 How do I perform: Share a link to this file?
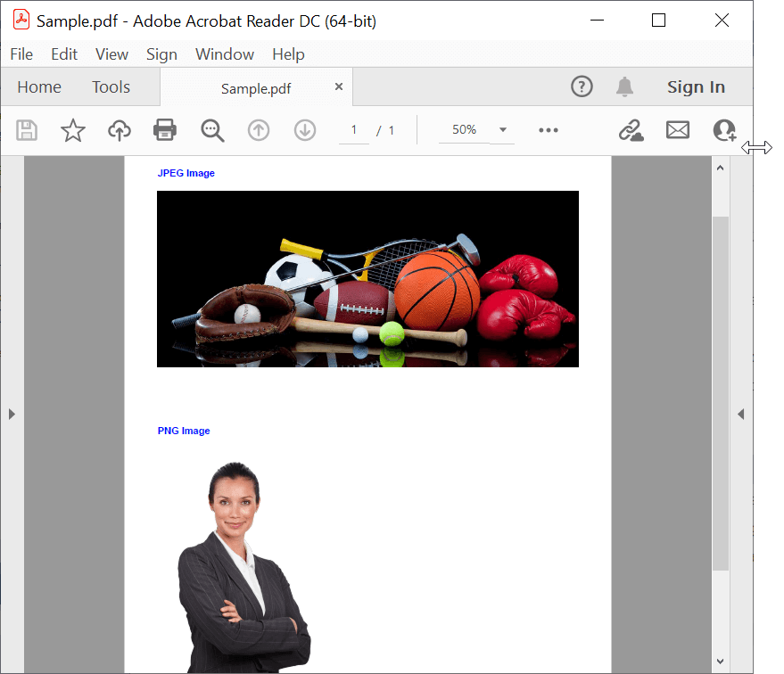pos(631,130)
